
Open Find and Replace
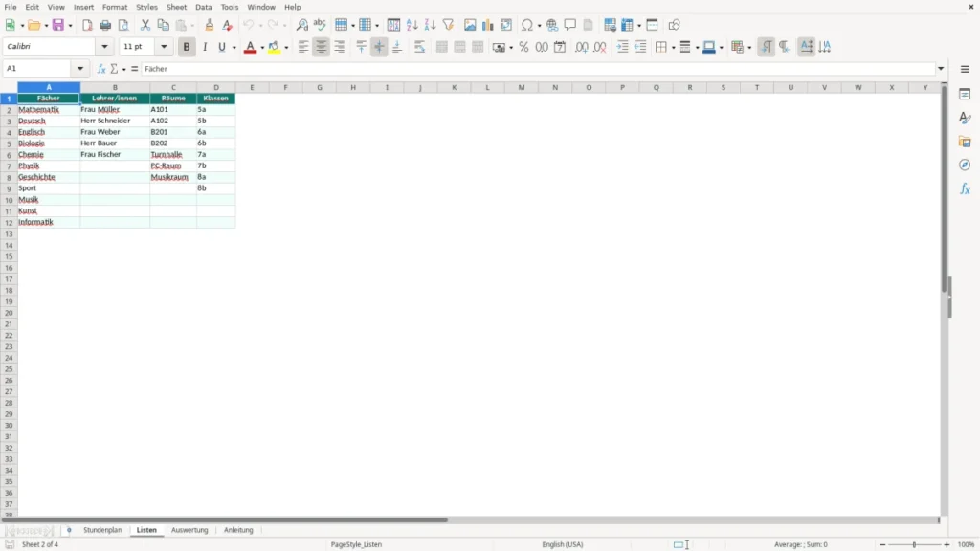point(301,25)
